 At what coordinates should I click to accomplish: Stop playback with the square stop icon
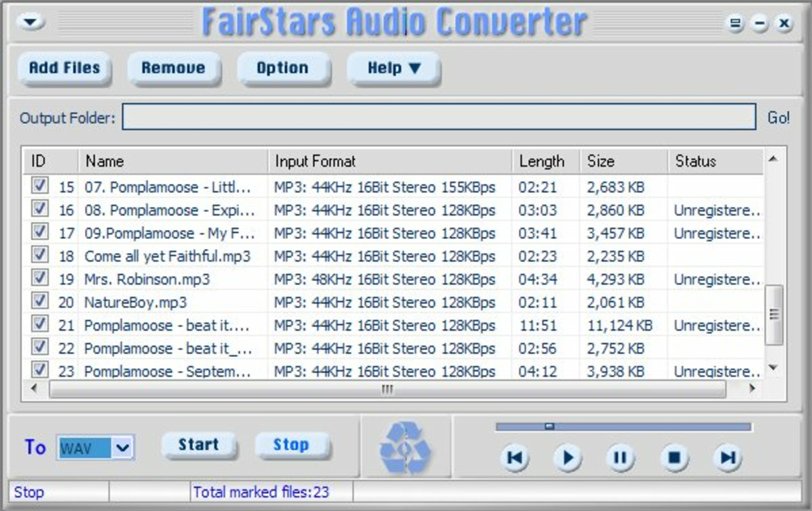tap(673, 457)
